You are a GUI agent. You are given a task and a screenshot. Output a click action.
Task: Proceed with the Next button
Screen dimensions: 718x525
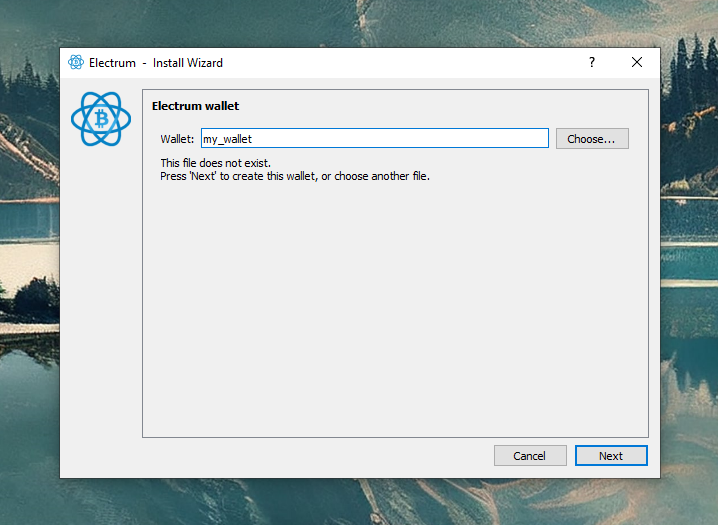[x=611, y=456]
